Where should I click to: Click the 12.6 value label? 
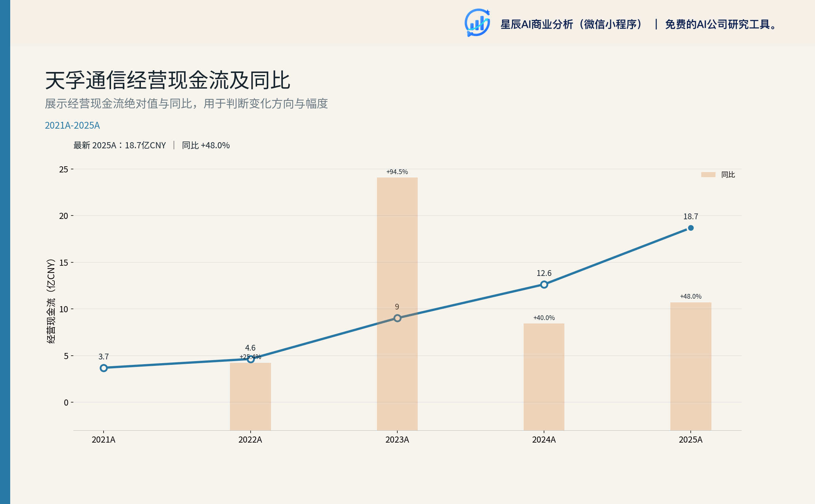click(x=544, y=273)
